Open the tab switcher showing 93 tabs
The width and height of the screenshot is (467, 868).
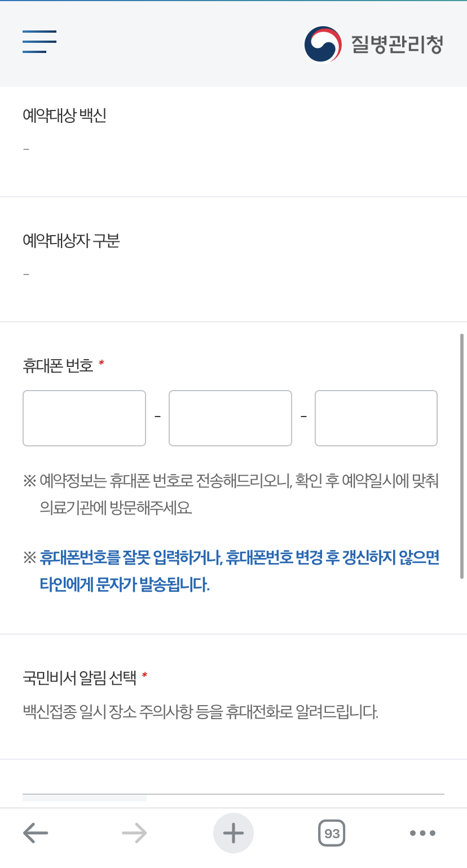(x=332, y=832)
